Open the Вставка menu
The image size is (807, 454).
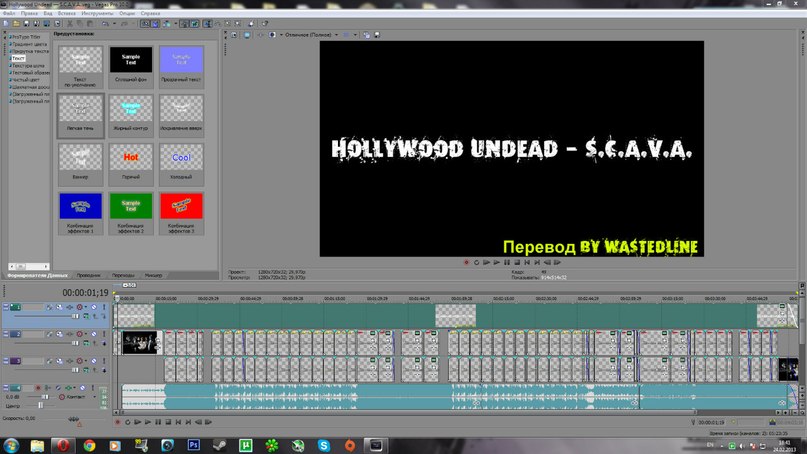click(x=67, y=13)
